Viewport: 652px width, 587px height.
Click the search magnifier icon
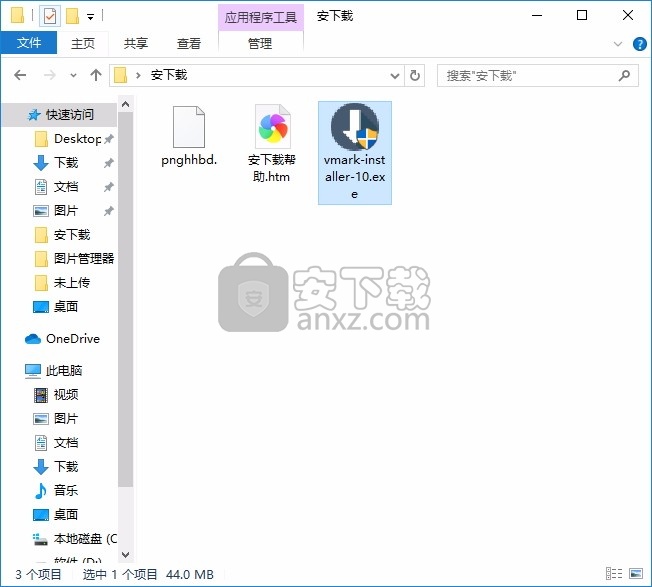624,76
